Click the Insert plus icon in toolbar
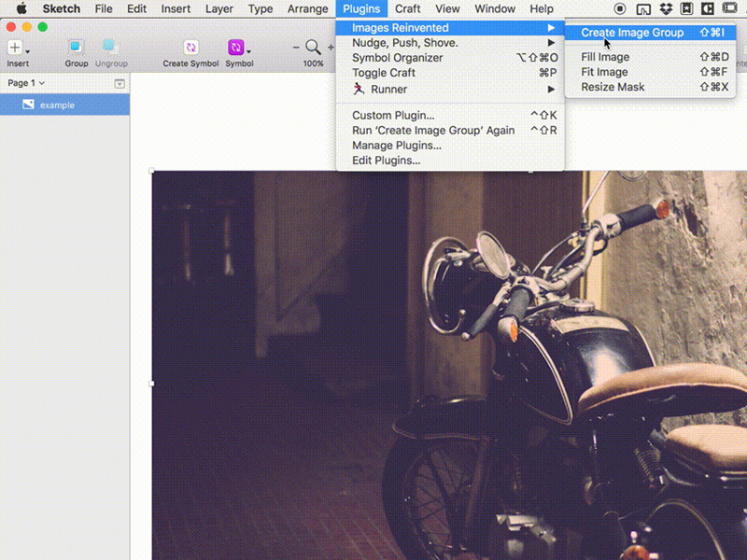The height and width of the screenshot is (560, 747). pos(15,48)
